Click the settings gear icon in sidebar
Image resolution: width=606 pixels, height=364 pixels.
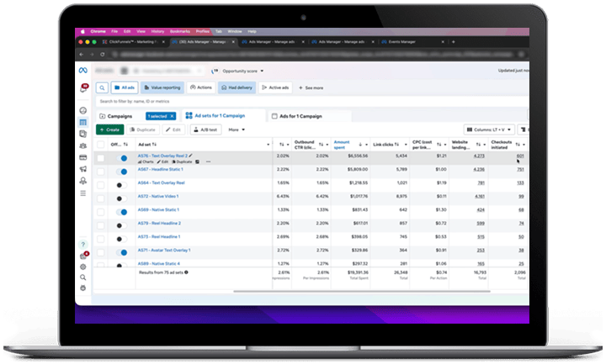(83, 266)
